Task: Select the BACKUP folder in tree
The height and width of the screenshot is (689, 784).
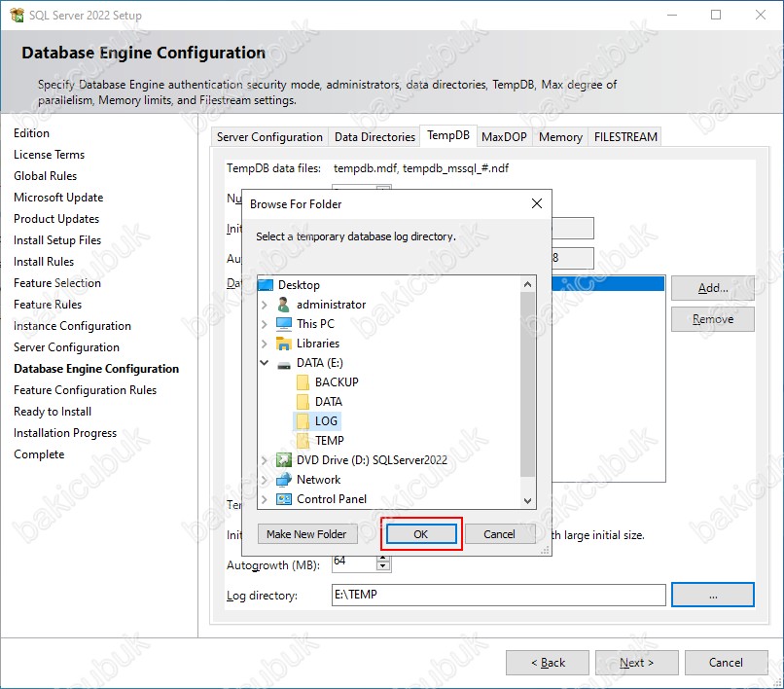Action: pos(337,382)
